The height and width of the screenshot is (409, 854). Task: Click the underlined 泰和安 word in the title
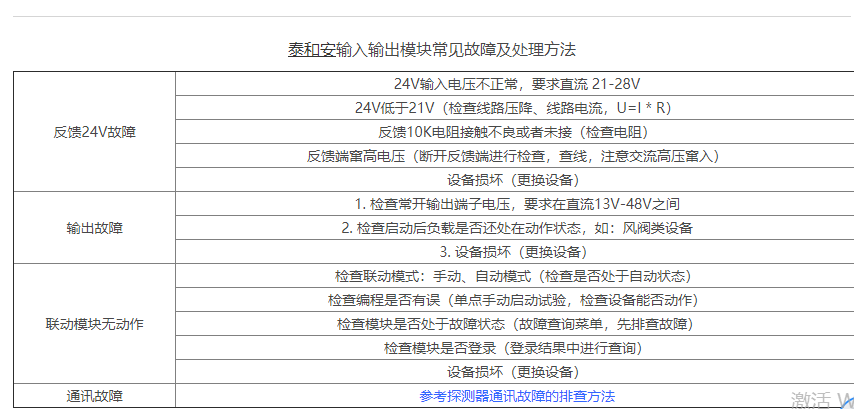[312, 49]
